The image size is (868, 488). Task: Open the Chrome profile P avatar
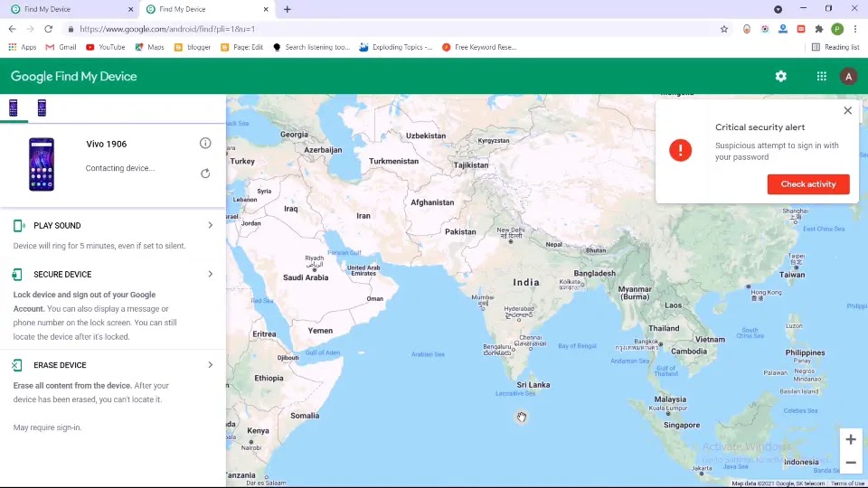pos(837,29)
